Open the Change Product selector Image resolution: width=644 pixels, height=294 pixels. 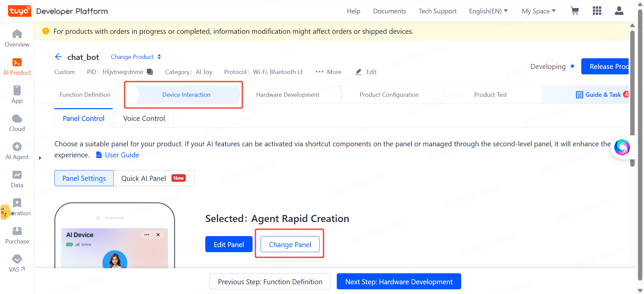[136, 57]
